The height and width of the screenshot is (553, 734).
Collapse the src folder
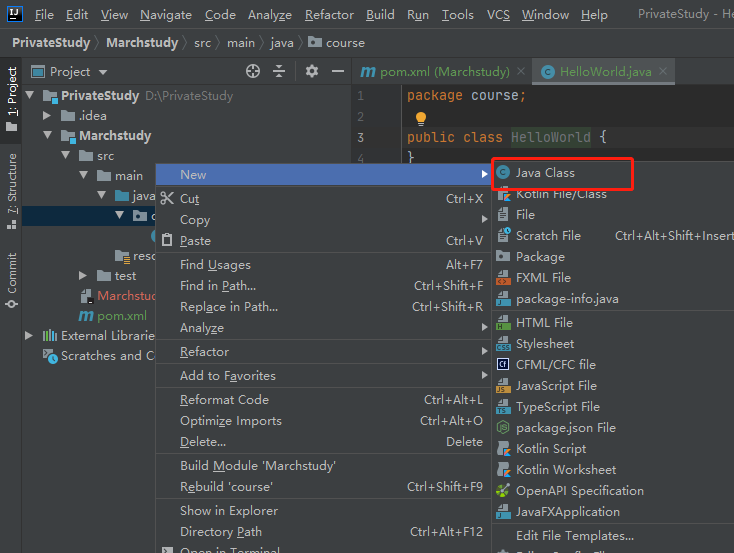(x=66, y=155)
